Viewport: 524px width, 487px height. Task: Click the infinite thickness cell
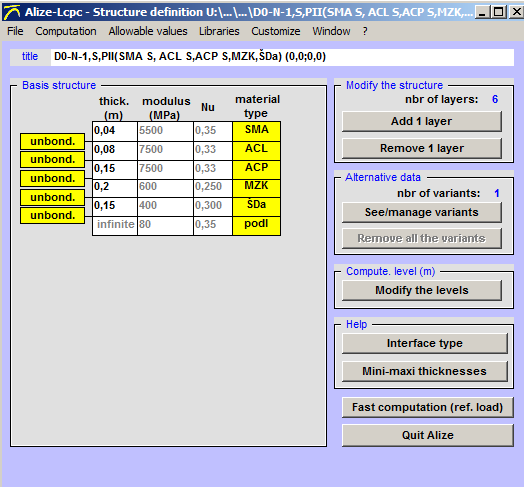click(115, 226)
